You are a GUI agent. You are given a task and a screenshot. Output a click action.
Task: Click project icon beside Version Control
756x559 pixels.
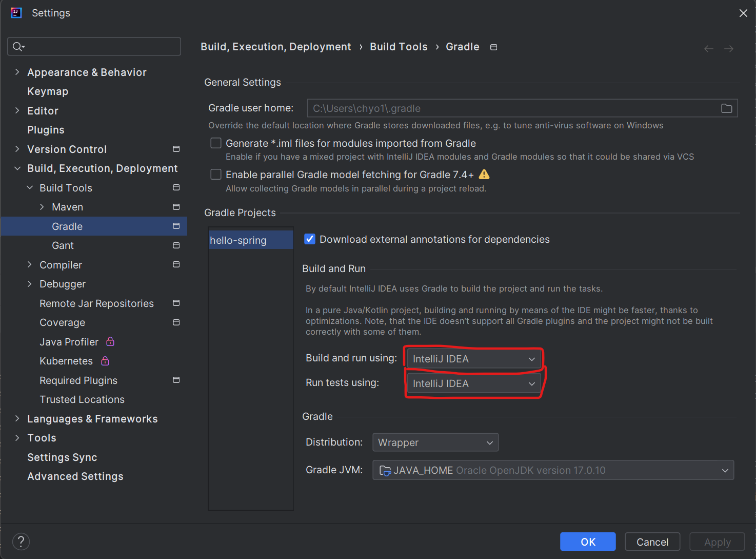tap(176, 149)
